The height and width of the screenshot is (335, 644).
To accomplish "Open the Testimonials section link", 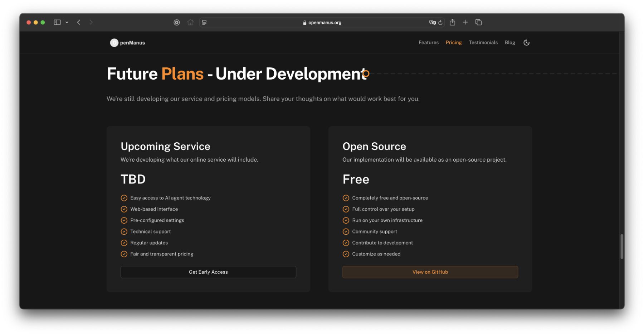I will pyautogui.click(x=483, y=43).
